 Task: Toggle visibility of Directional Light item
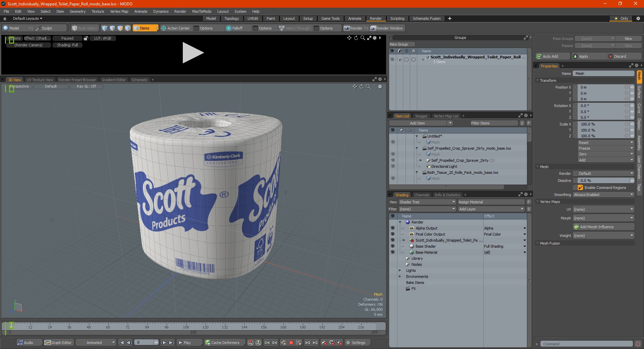(392, 166)
